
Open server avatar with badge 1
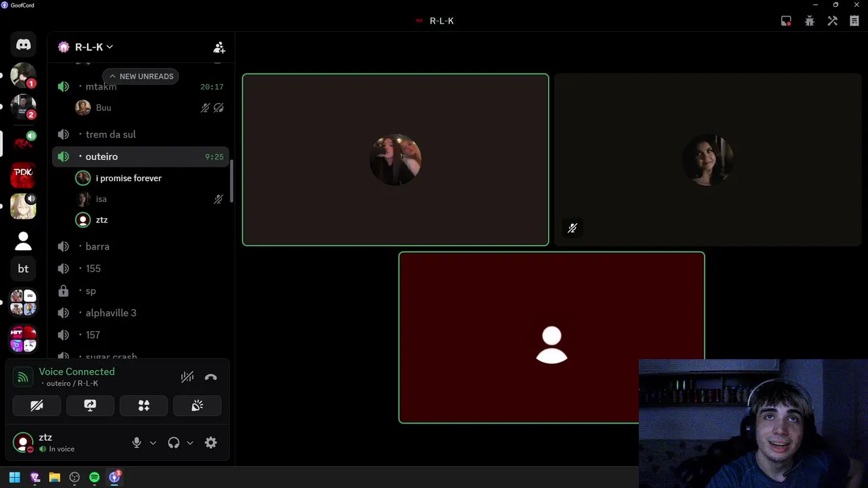click(23, 75)
